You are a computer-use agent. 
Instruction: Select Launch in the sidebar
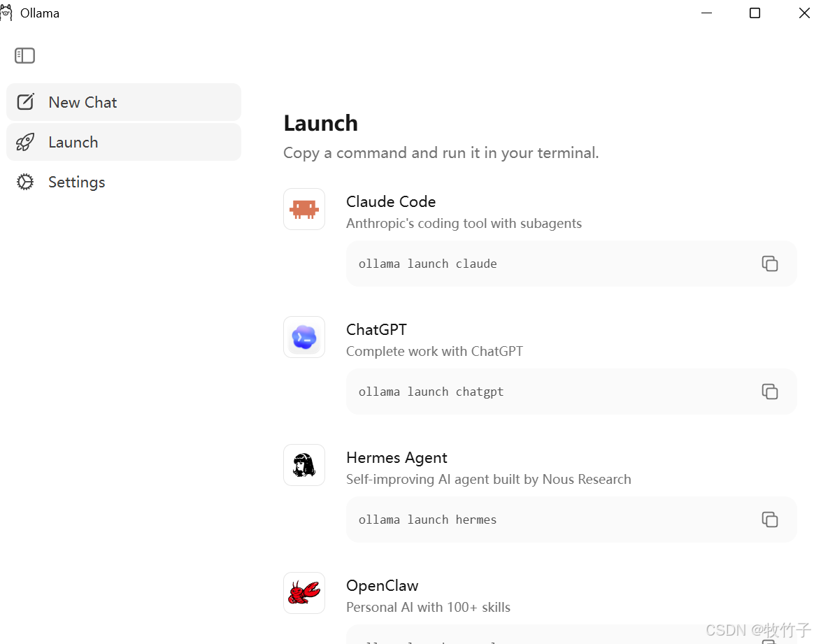tap(124, 142)
